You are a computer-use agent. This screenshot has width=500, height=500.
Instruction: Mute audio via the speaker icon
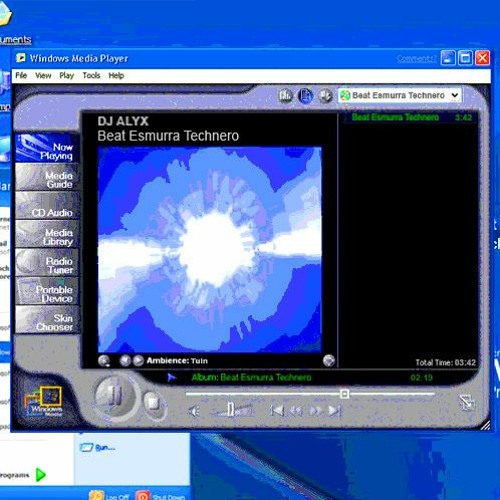pyautogui.click(x=193, y=411)
